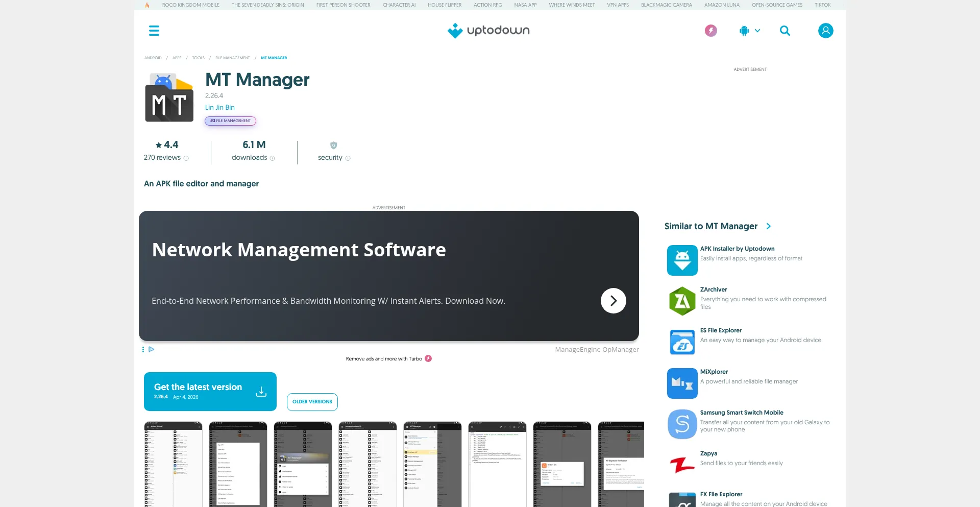
Task: Open HOUSE FLIPPER top link
Action: (x=445, y=5)
